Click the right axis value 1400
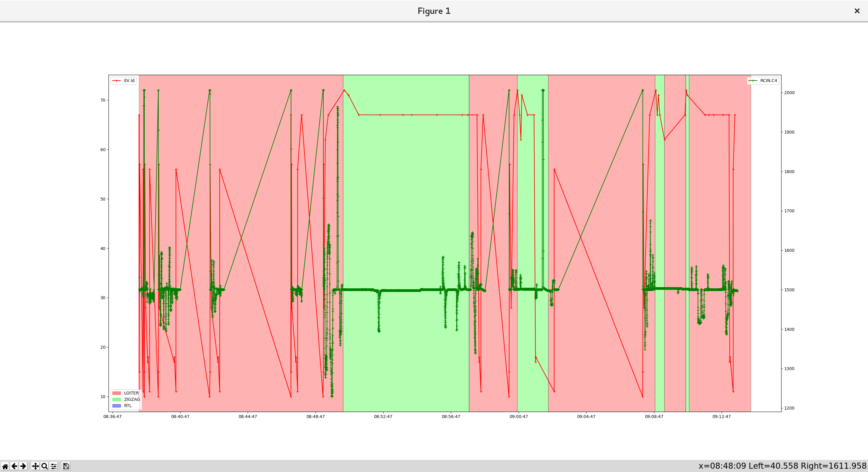The height and width of the screenshot is (472, 868). click(789, 329)
